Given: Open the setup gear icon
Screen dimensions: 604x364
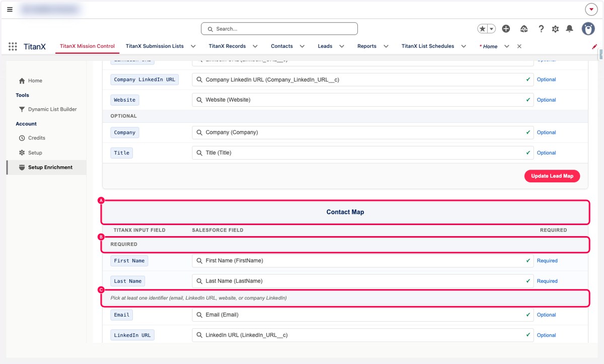Looking at the screenshot, I should click(555, 29).
